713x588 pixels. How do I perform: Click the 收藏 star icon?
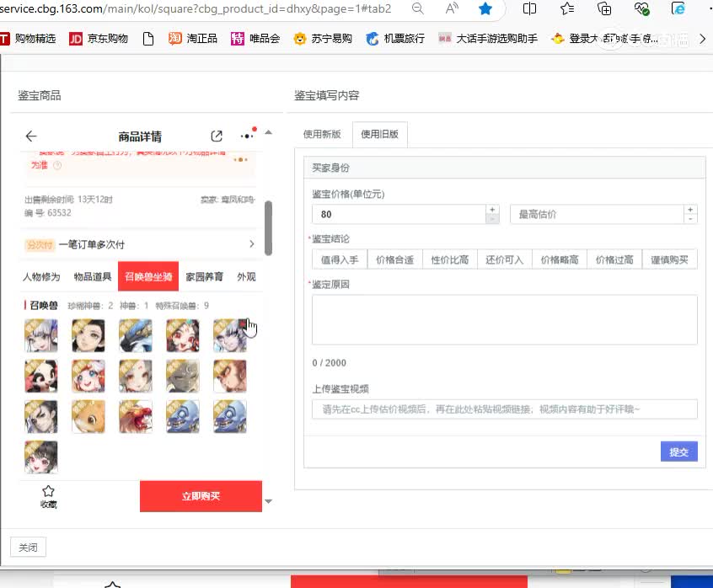click(48, 491)
